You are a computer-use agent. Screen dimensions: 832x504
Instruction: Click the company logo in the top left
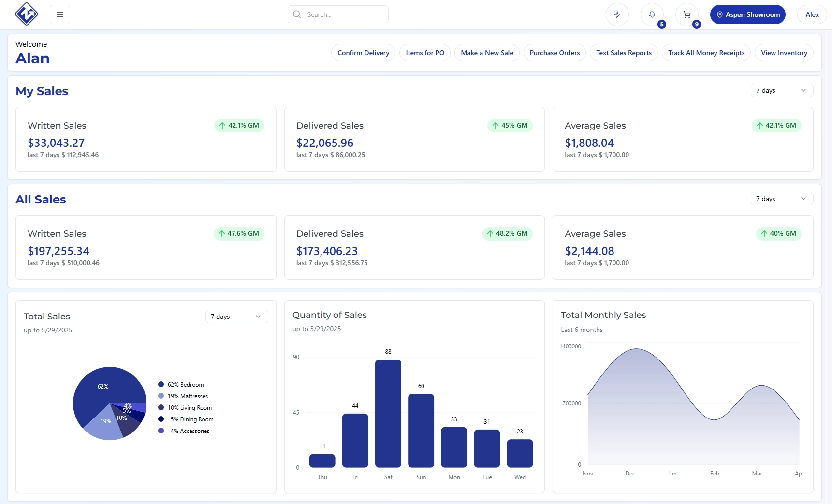point(27,14)
